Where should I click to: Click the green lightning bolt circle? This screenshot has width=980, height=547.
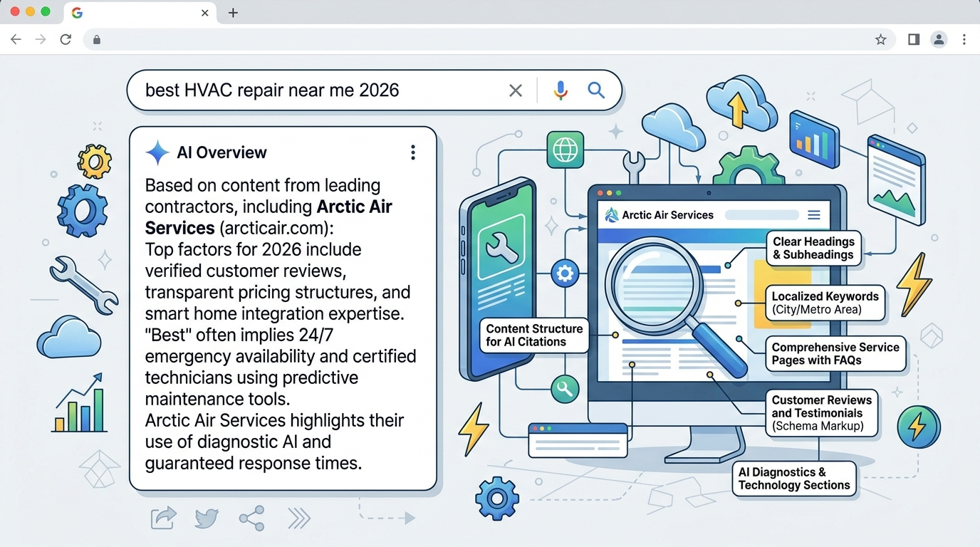click(x=919, y=427)
